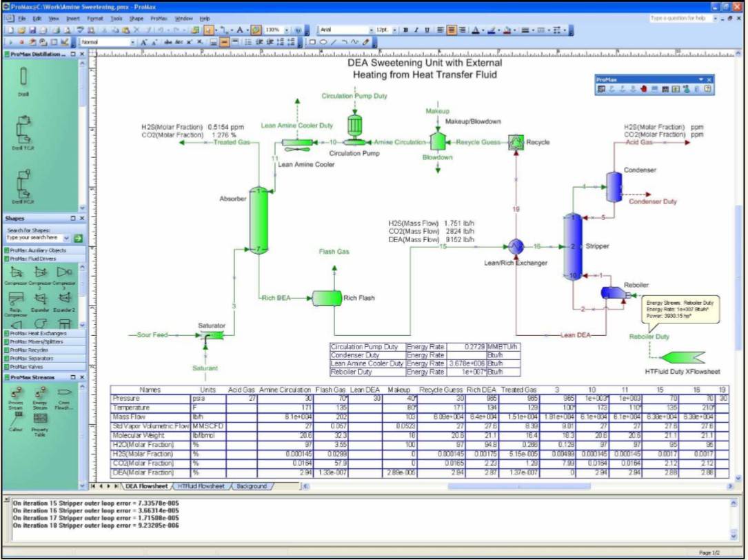This screenshot has width=748, height=560.
Task: Switch to the HTFluid Flowsheet tab
Action: 201,486
